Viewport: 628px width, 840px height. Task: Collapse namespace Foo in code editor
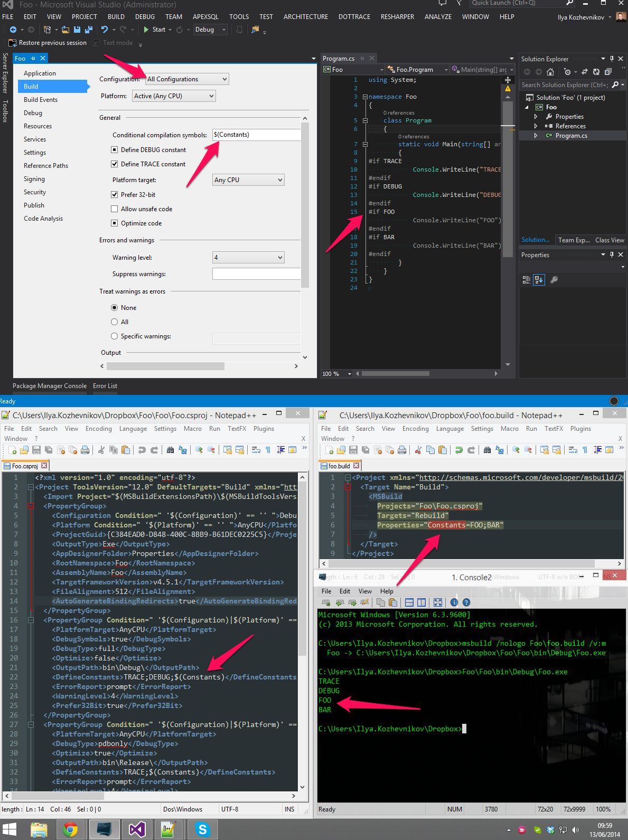tap(365, 97)
